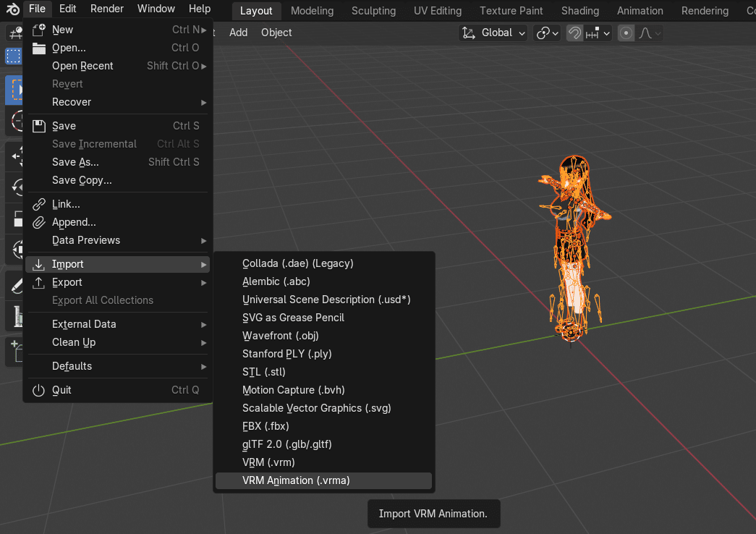
Task: Import VRM Animation (.vrma)
Action: click(297, 480)
